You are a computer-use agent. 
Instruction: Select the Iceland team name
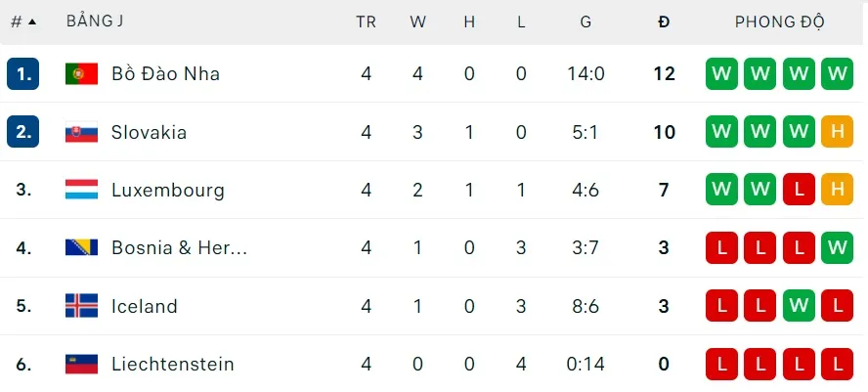144,306
